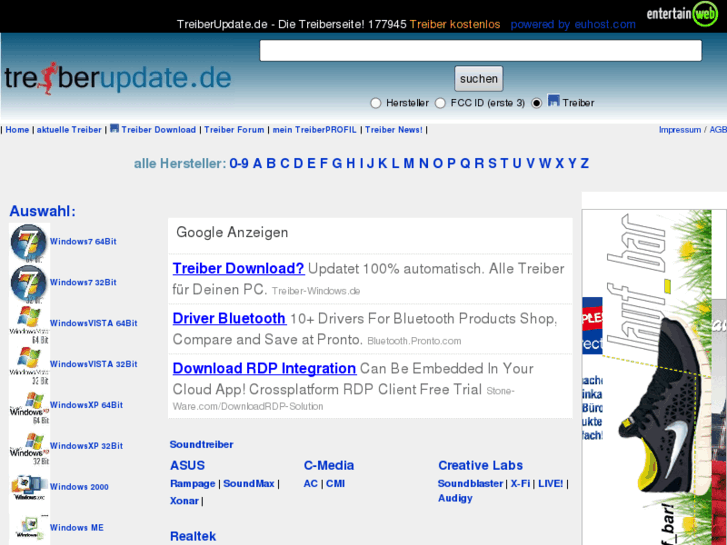The height and width of the screenshot is (545, 727).
Task: Click the WindowsVISTA 32Bit flag icon
Action: 29,365
